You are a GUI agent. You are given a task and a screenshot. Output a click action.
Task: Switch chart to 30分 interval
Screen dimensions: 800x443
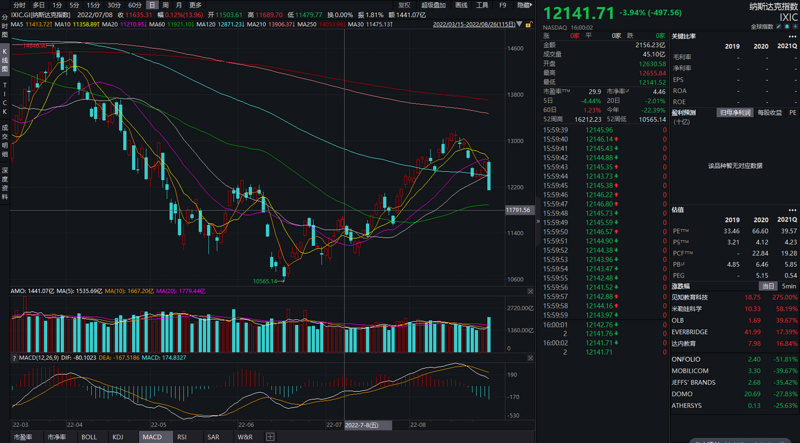tap(114, 5)
